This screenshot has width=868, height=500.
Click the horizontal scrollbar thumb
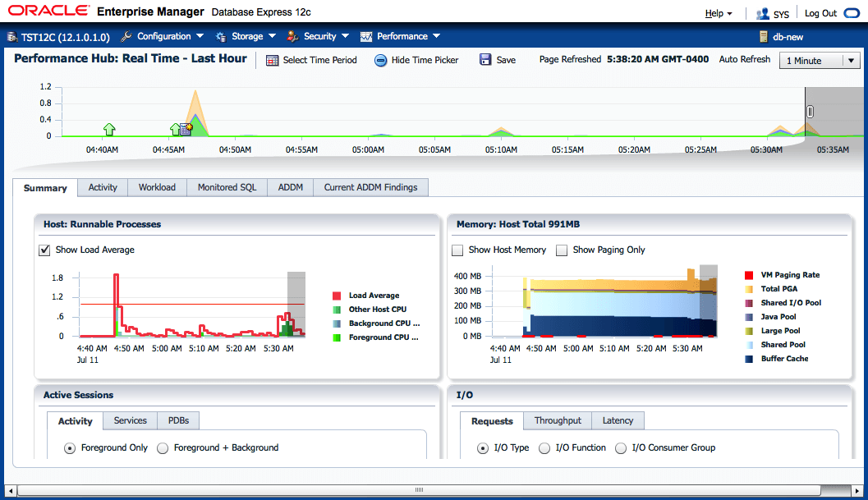(419, 491)
